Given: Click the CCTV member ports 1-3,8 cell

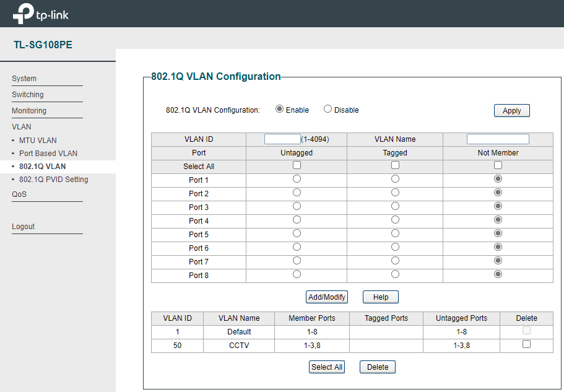Looking at the screenshot, I should [x=312, y=346].
